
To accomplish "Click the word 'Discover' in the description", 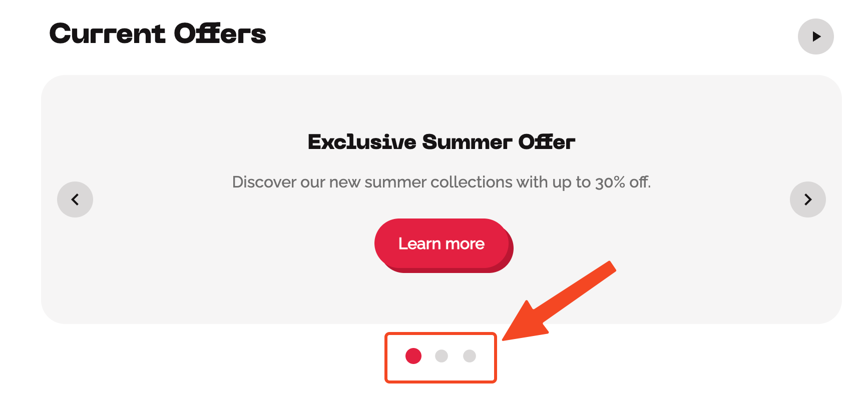I will (264, 182).
